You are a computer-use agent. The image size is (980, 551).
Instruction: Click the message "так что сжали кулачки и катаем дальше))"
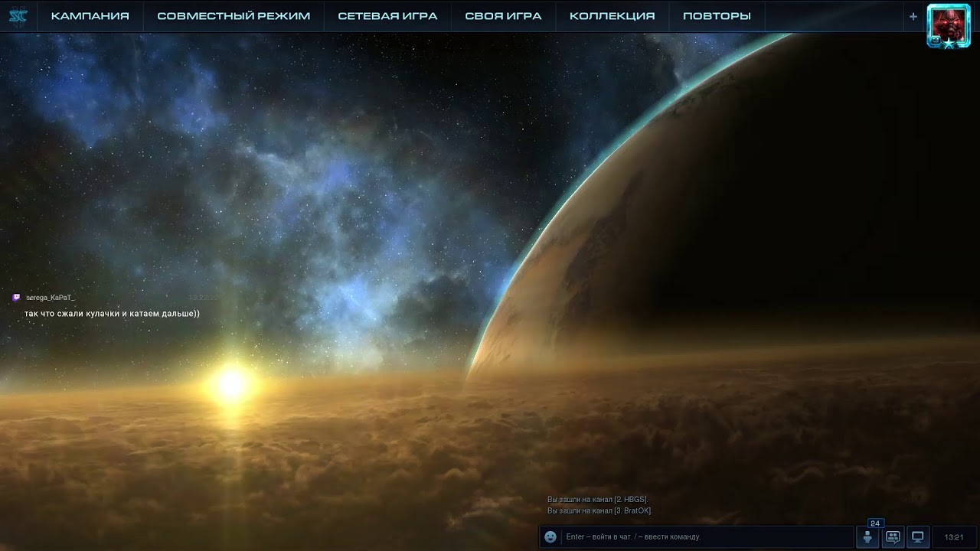point(112,314)
